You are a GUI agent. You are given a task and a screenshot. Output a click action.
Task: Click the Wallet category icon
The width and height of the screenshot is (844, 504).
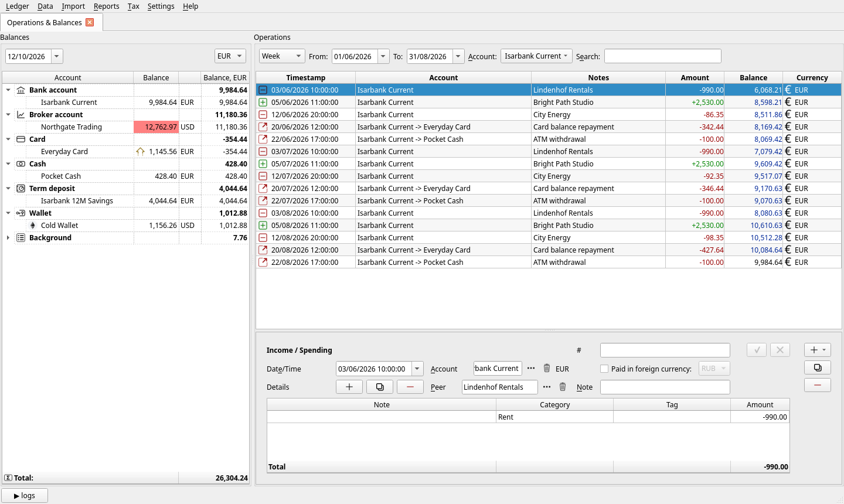pyautogui.click(x=21, y=213)
